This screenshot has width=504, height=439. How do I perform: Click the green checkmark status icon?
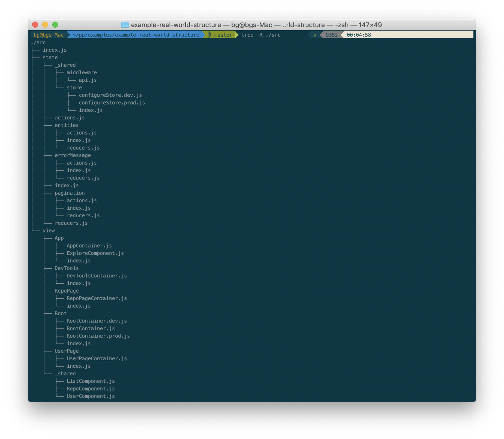point(315,35)
